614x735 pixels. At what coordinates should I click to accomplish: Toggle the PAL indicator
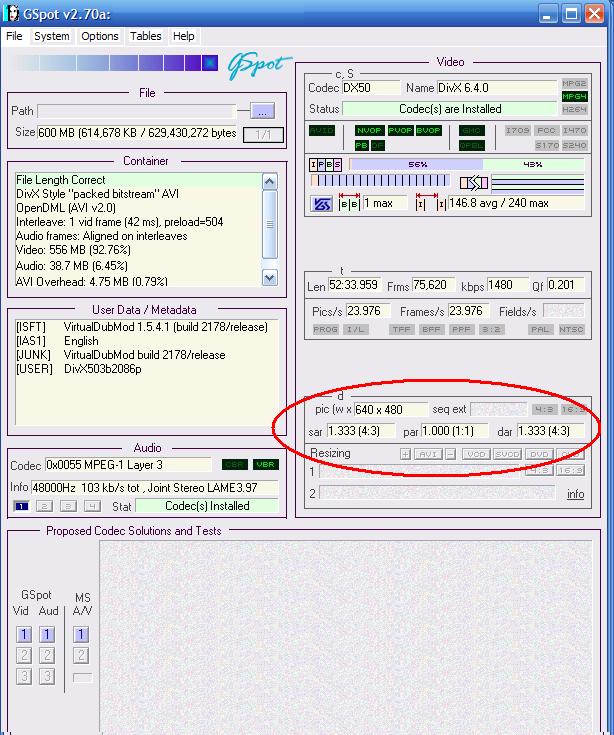540,330
